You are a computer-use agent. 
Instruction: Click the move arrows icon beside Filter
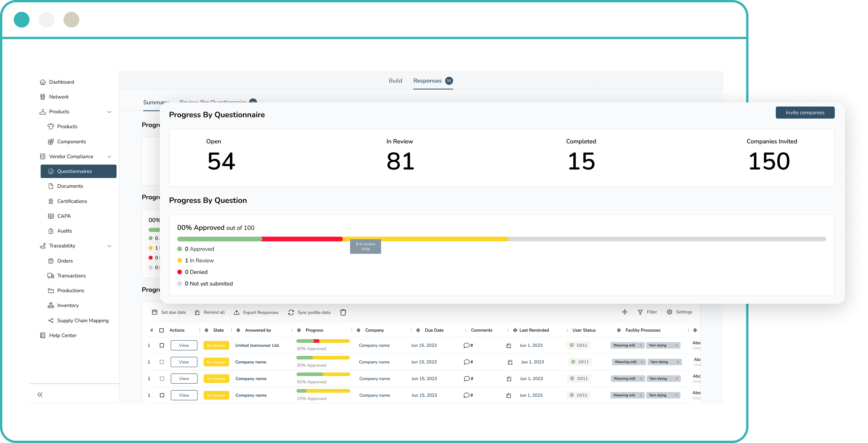pyautogui.click(x=624, y=312)
